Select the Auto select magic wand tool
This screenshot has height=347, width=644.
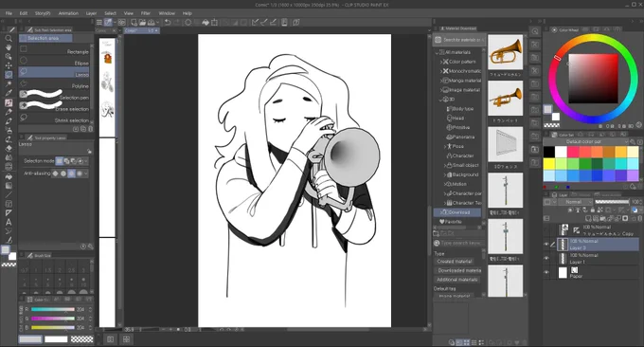(x=9, y=83)
